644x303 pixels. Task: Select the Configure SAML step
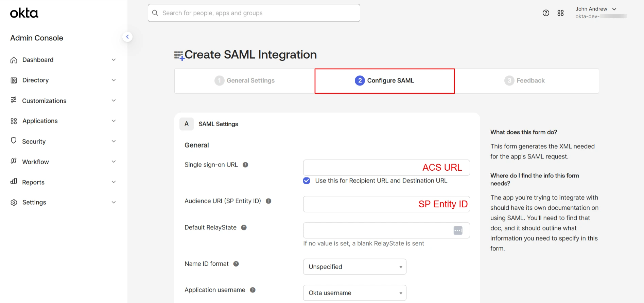pos(384,81)
